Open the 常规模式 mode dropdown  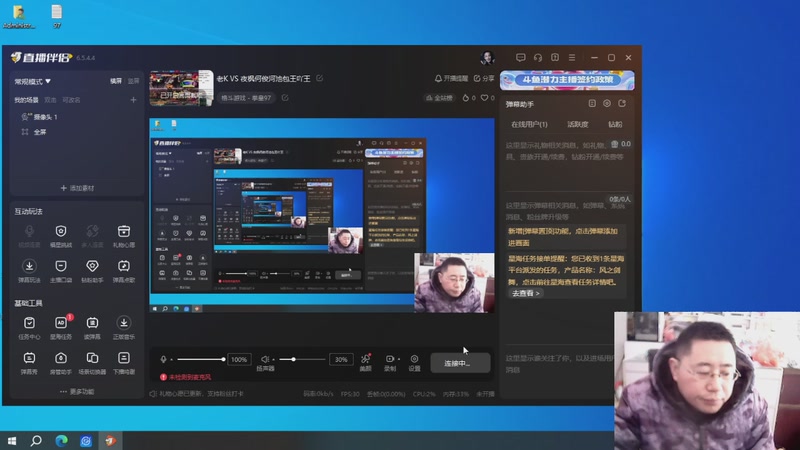tap(33, 81)
